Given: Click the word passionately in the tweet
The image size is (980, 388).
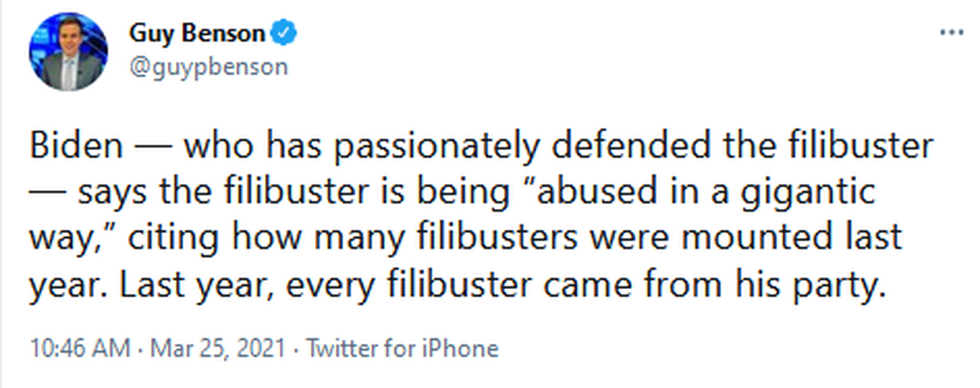Looking at the screenshot, I should (437, 147).
